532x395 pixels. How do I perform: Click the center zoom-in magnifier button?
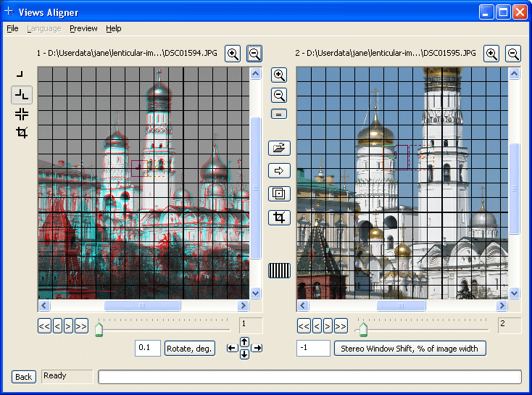point(279,75)
